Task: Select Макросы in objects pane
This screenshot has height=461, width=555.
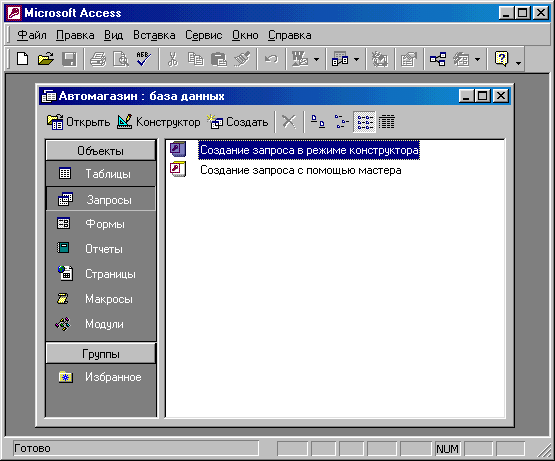Action: pos(101,299)
